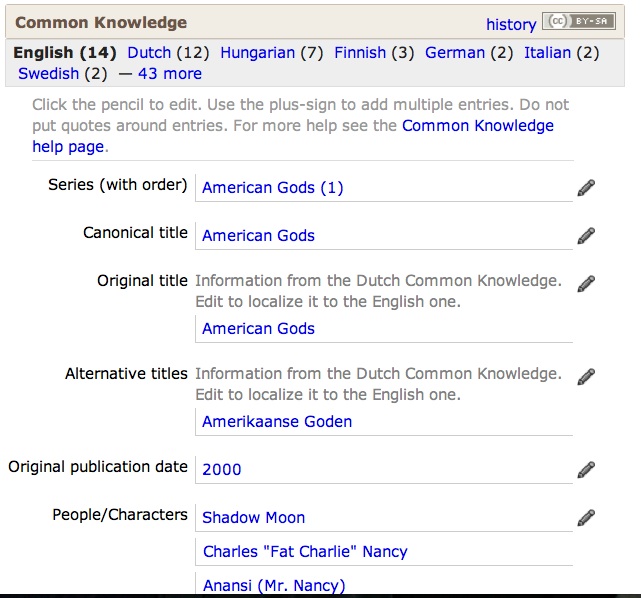The width and height of the screenshot is (641, 598).
Task: Open the Creative Commons BY-SA badge
Action: click(579, 21)
